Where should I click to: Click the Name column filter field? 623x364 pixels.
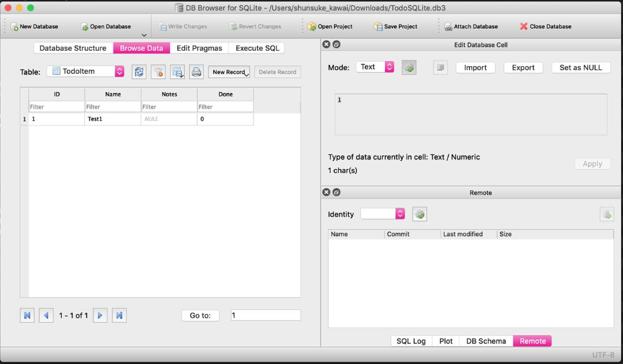(x=113, y=107)
